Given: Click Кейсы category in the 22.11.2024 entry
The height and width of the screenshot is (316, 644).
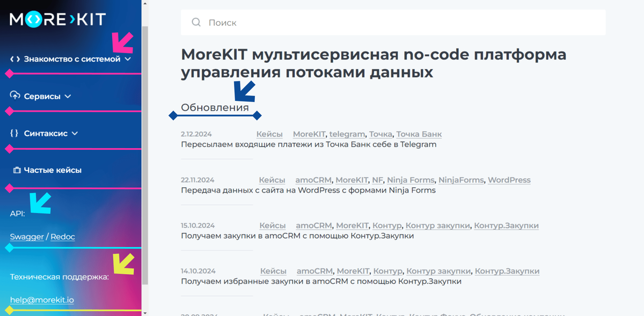Looking at the screenshot, I should click(x=272, y=180).
